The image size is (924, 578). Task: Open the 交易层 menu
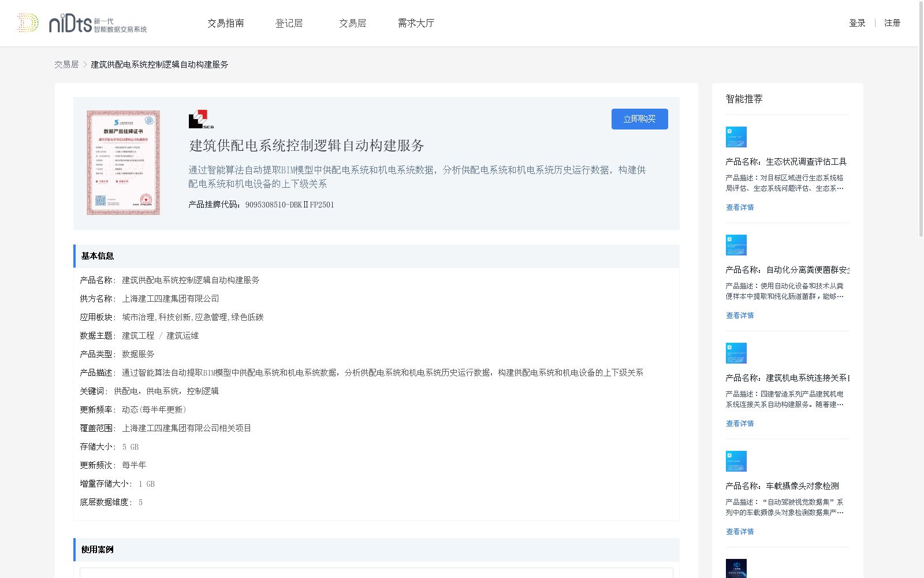(352, 23)
